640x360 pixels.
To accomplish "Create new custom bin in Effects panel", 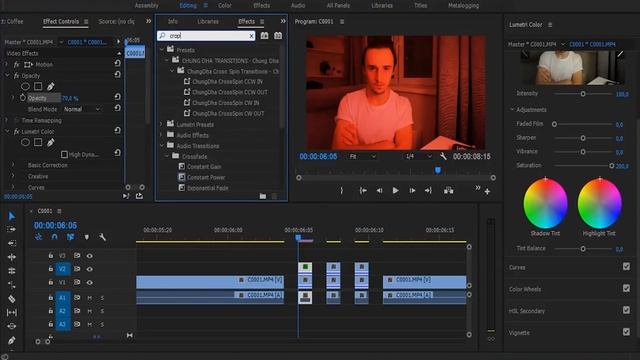I will [263, 196].
